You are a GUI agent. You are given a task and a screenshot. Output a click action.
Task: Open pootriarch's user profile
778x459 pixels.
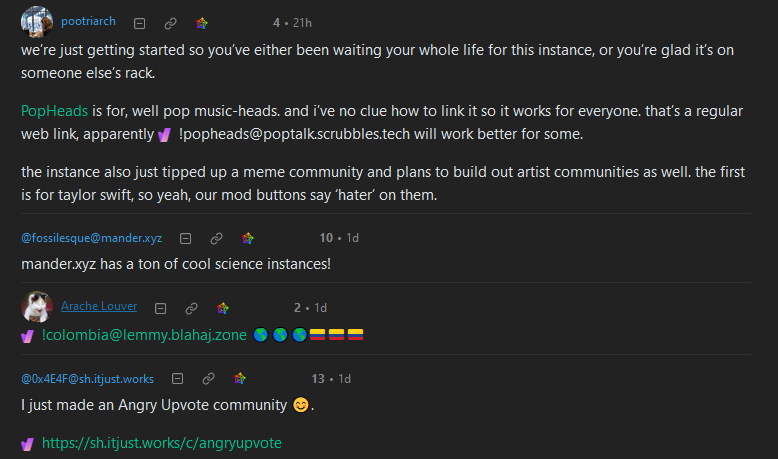pos(88,21)
